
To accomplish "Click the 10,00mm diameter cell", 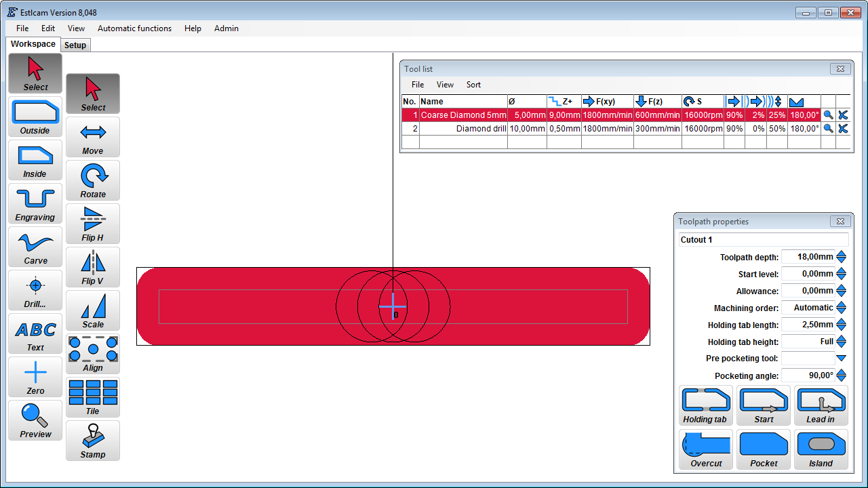I will point(527,129).
